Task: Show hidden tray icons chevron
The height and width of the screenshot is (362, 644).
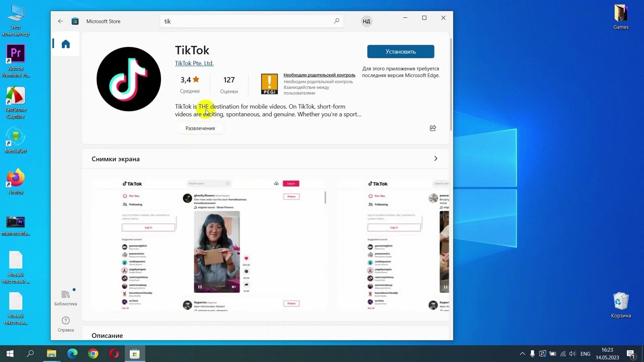Action: (522, 354)
